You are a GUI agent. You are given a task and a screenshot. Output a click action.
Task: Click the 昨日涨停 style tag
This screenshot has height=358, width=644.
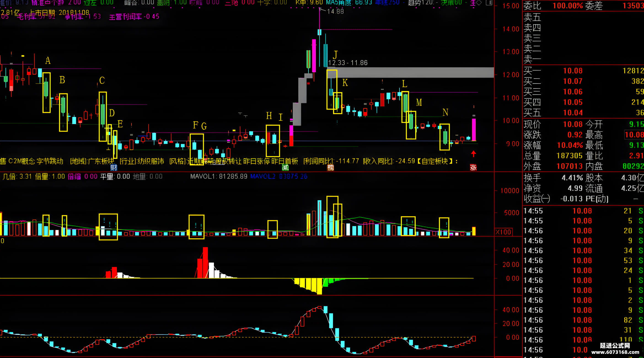point(257,161)
